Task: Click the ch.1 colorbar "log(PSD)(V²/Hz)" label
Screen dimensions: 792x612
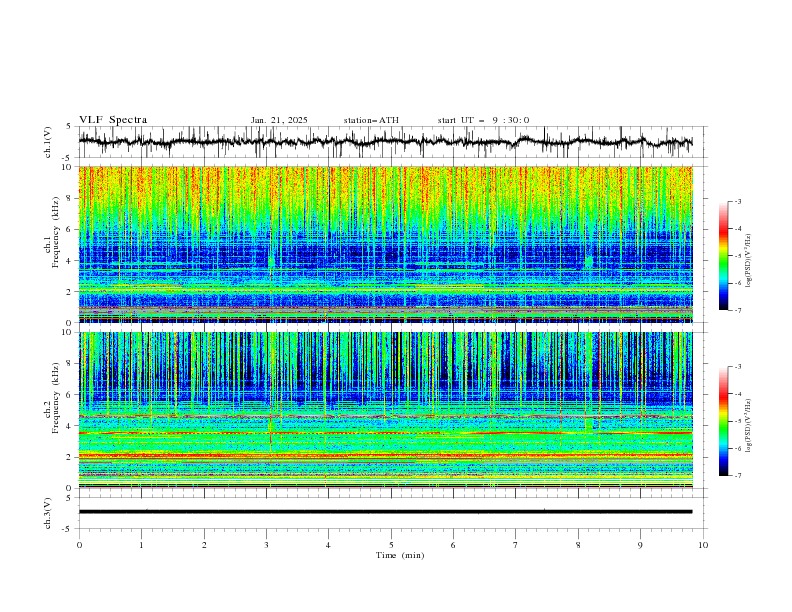Action: tap(749, 261)
